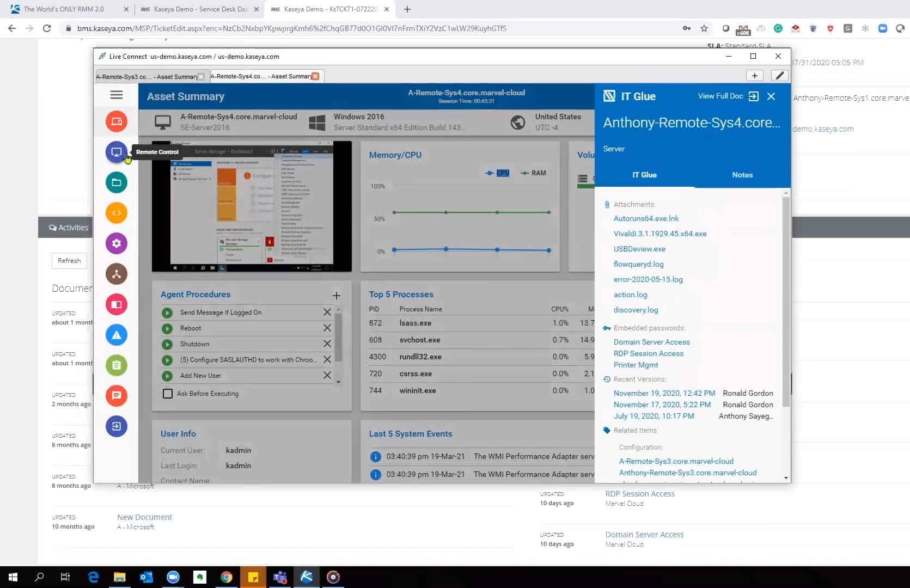Open the hamburger menu in Live Connect
Viewport: 910px width, 588px height.
point(116,95)
